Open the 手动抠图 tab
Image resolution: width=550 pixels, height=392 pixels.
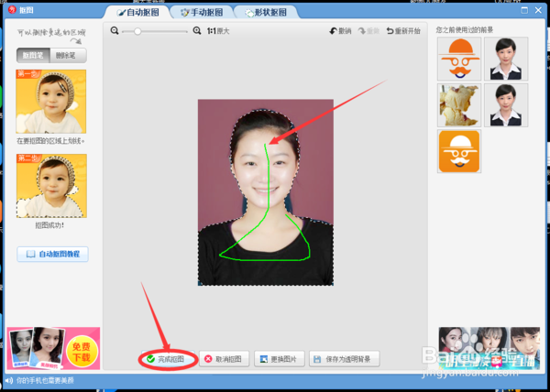click(x=202, y=12)
